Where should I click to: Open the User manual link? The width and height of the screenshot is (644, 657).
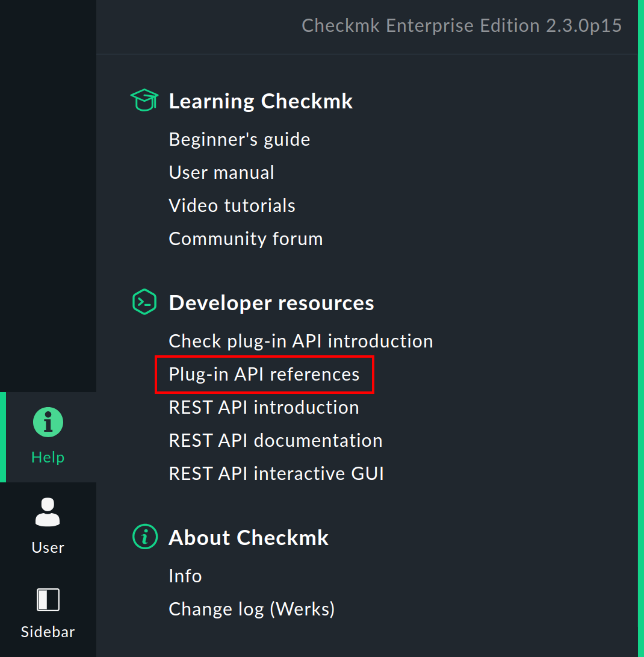221,172
